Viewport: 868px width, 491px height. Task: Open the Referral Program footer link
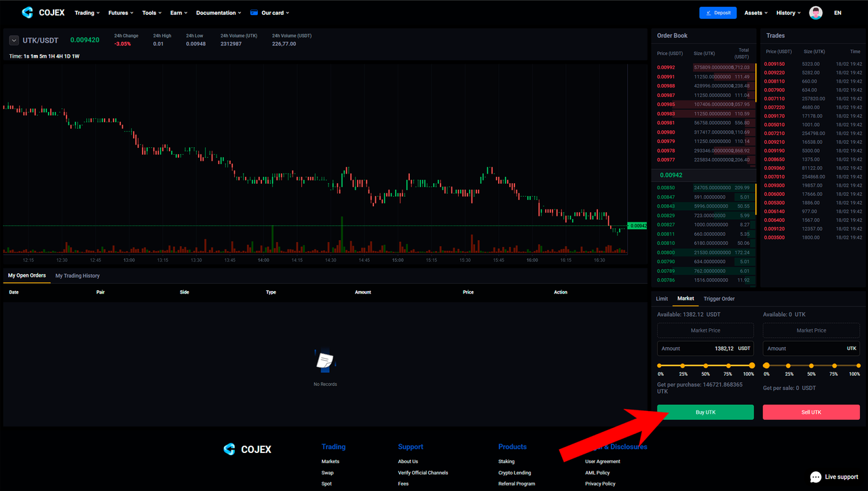pos(516,484)
